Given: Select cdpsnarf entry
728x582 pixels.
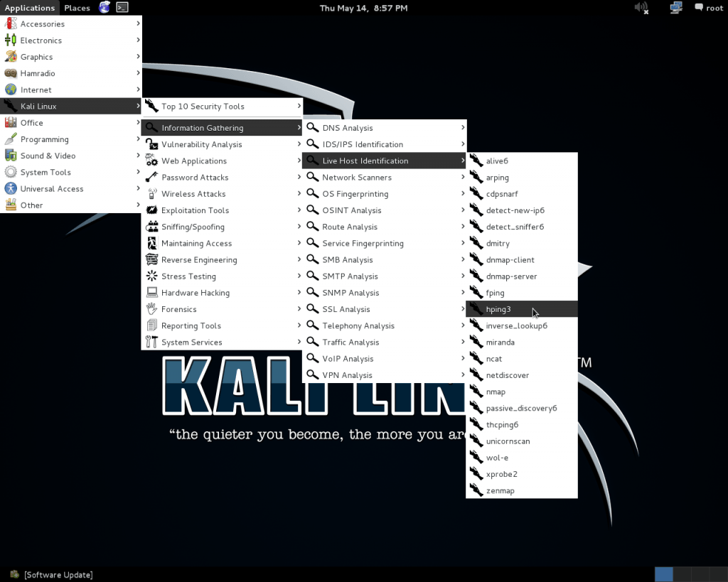Looking at the screenshot, I should tap(521, 193).
